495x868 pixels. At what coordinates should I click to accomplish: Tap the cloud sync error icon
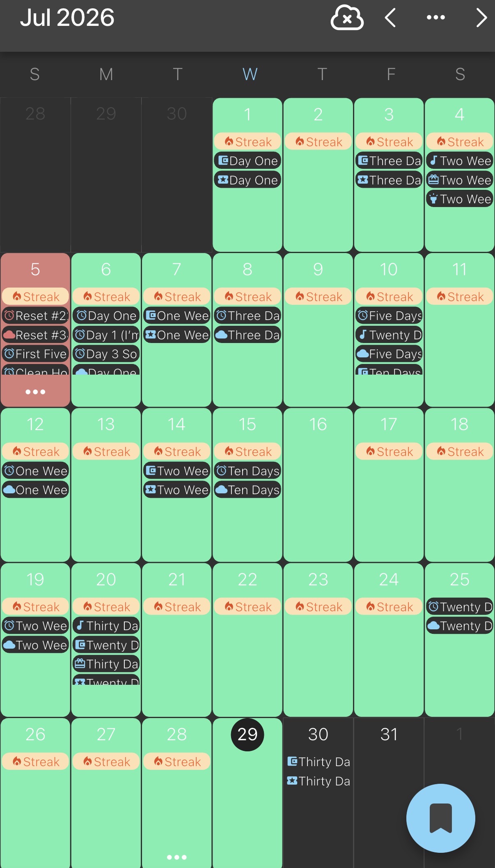click(347, 18)
